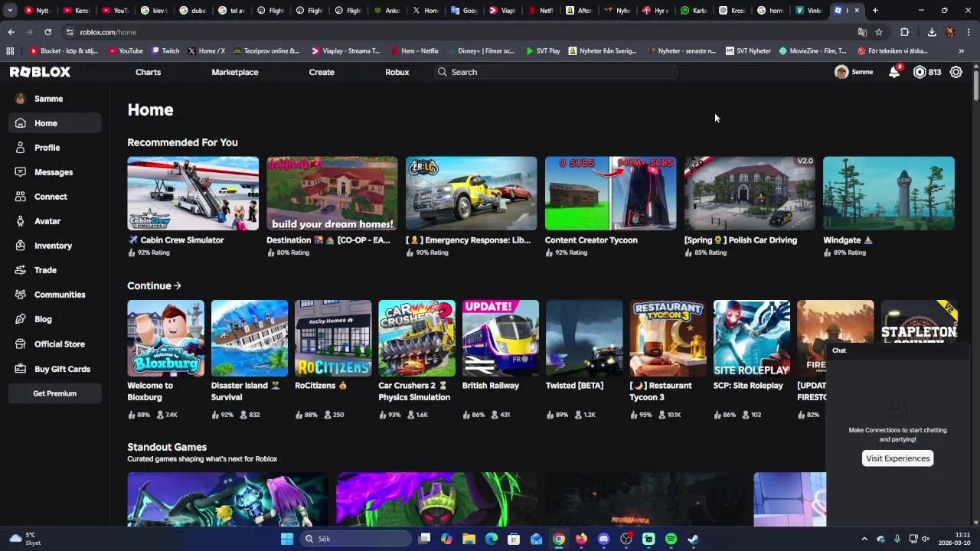Open Spotify from the taskbar
Screen dimensions: 980x551
click(671, 539)
